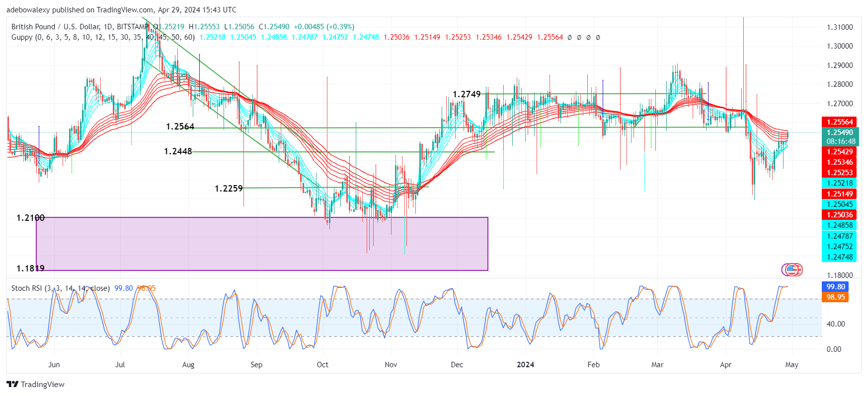Click the Feb label on time axis
This screenshot has height=395, width=868.
[x=593, y=365]
